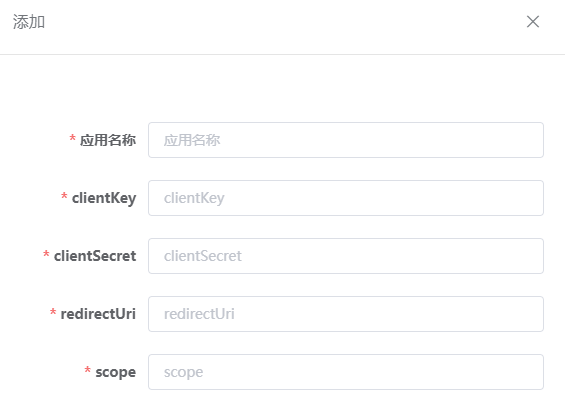The width and height of the screenshot is (565, 412).
Task: Click the required asterisk next to clientKey
Action: 64,196
